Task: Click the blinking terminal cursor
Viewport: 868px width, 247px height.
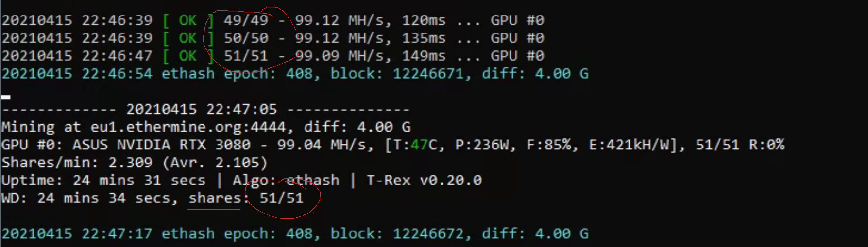Action: (6, 97)
